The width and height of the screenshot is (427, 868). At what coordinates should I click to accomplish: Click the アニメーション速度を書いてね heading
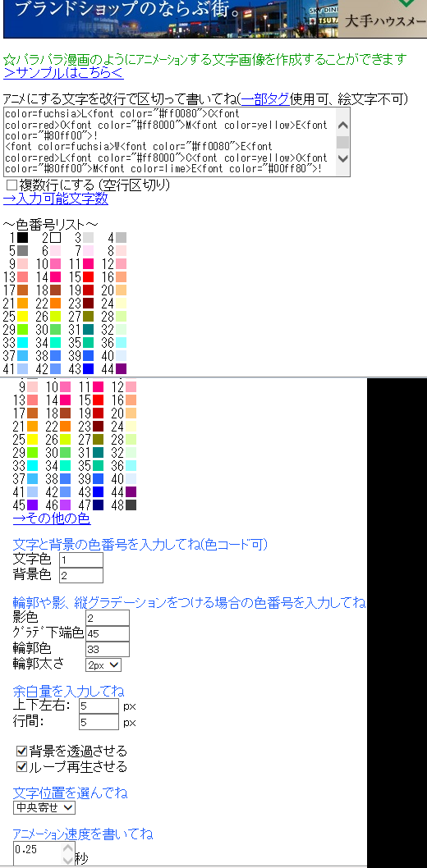click(x=83, y=834)
